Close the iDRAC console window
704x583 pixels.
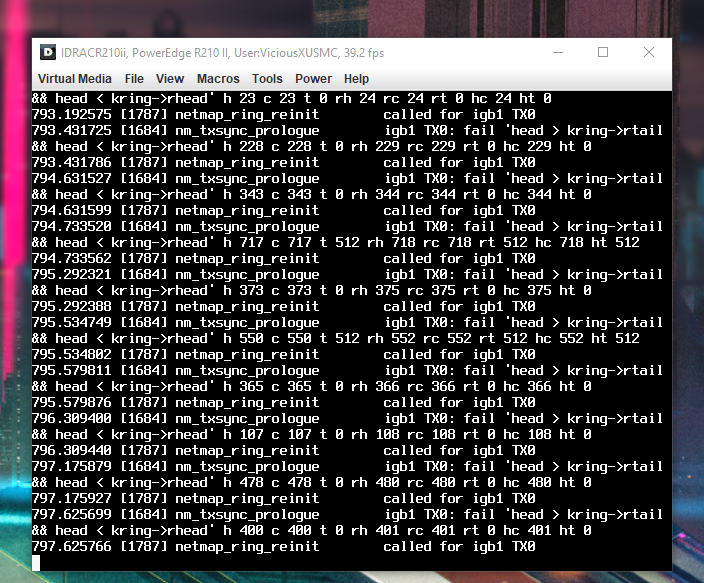pyautogui.click(x=649, y=53)
